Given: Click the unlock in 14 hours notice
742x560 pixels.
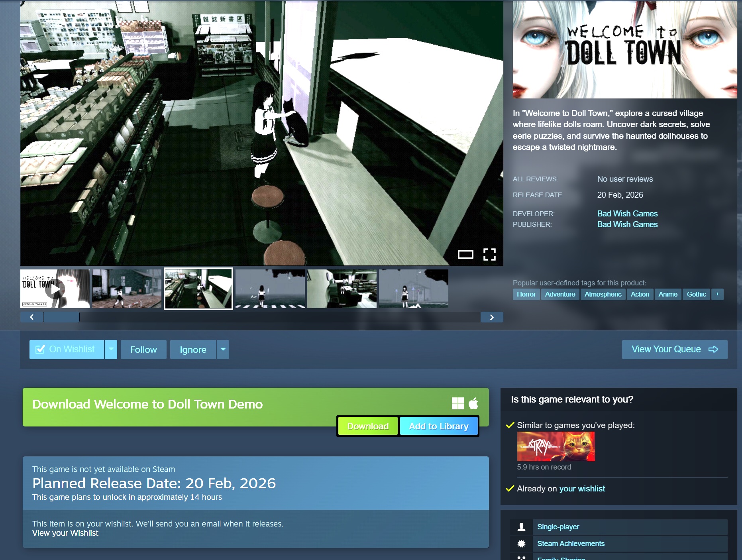Looking at the screenshot, I should (127, 497).
